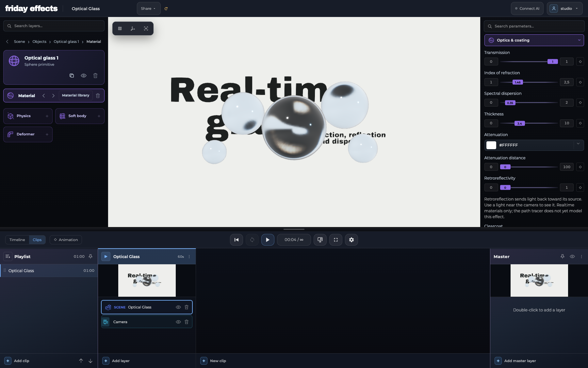
Task: Select the Clips tab
Action: point(37,240)
